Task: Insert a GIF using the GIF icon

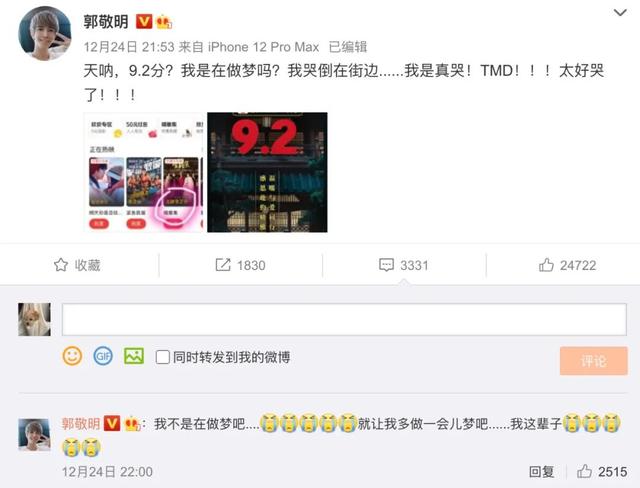Action: pyautogui.click(x=103, y=356)
